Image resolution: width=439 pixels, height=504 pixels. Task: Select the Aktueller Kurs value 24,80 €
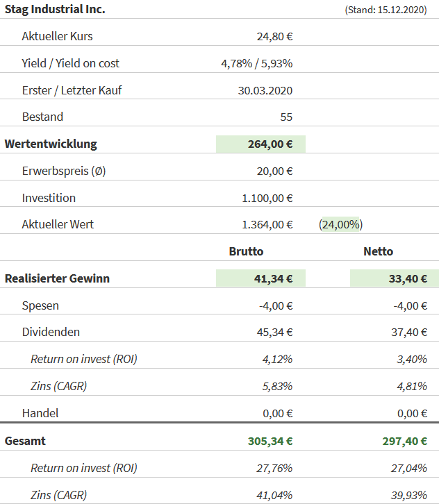(x=274, y=36)
